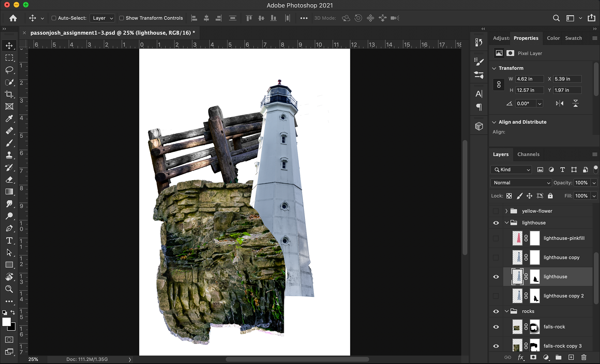Select the Eyedropper tool
This screenshot has height=364, width=600.
(9, 118)
